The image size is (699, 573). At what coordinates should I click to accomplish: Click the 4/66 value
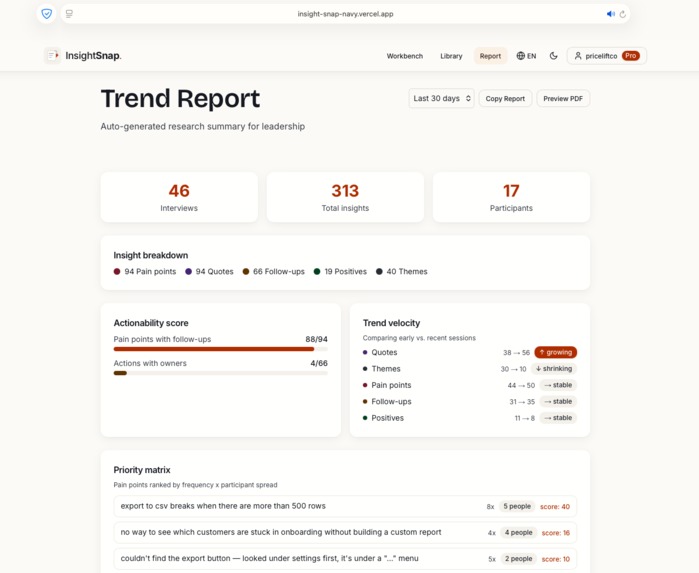[319, 363]
